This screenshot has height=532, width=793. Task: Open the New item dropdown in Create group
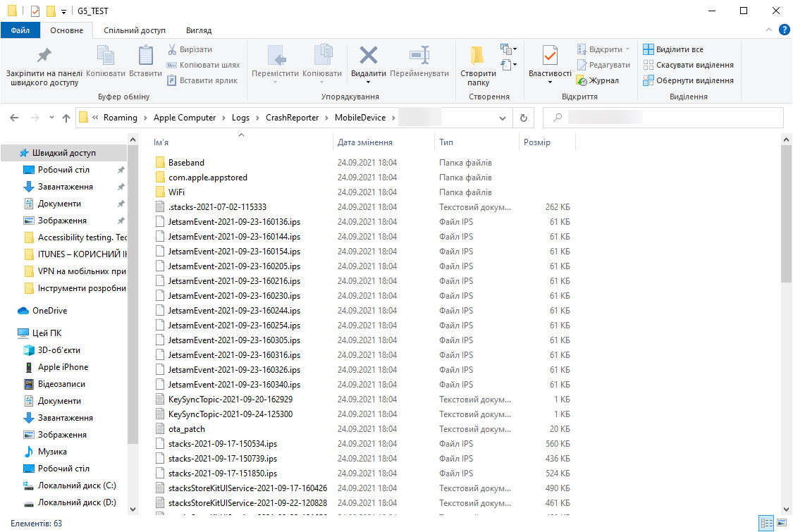tap(508, 49)
